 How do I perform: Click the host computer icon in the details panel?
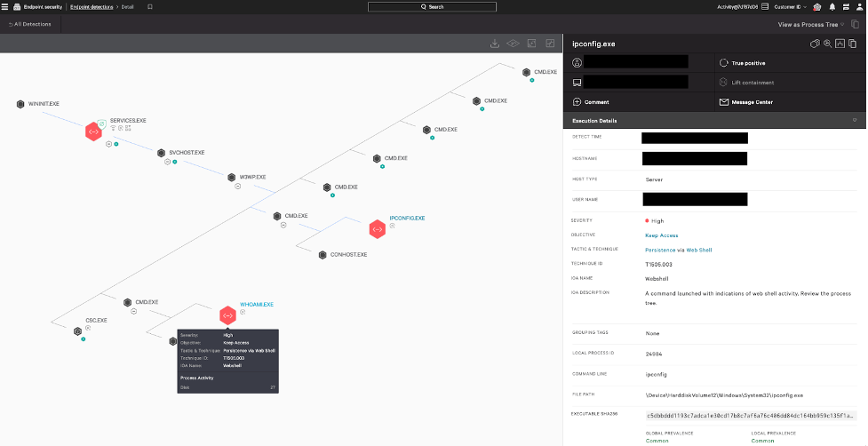(x=577, y=83)
